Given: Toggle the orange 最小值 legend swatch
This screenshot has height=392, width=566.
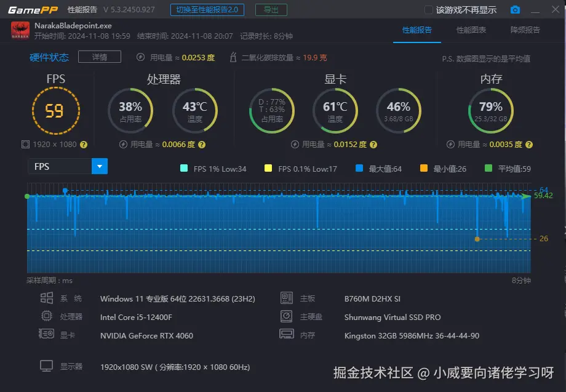Looking at the screenshot, I should coord(424,168).
